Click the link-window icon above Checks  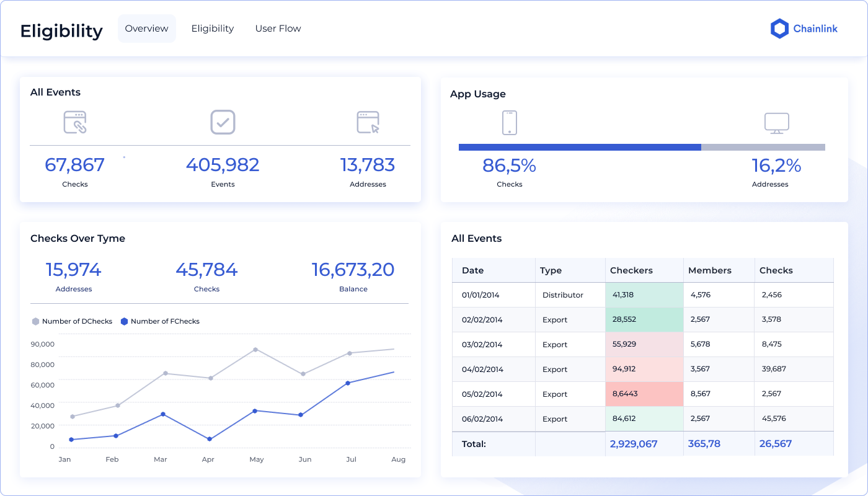[75, 122]
